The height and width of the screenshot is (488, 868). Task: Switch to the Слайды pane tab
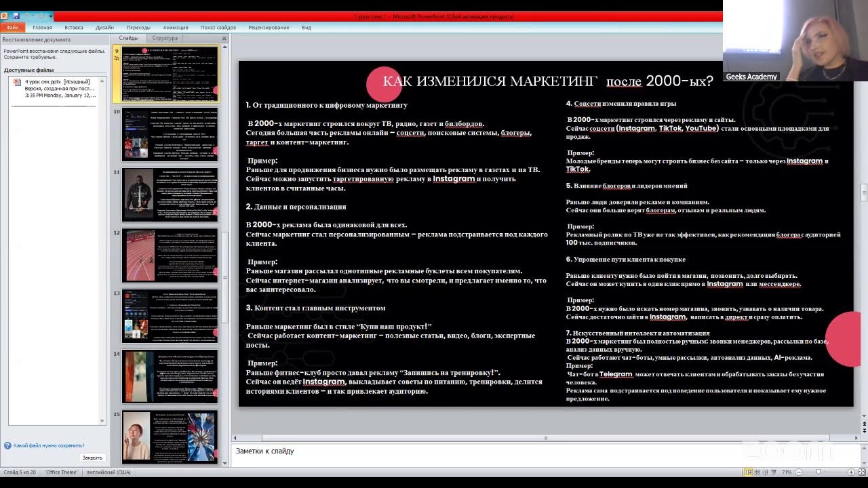pos(129,39)
